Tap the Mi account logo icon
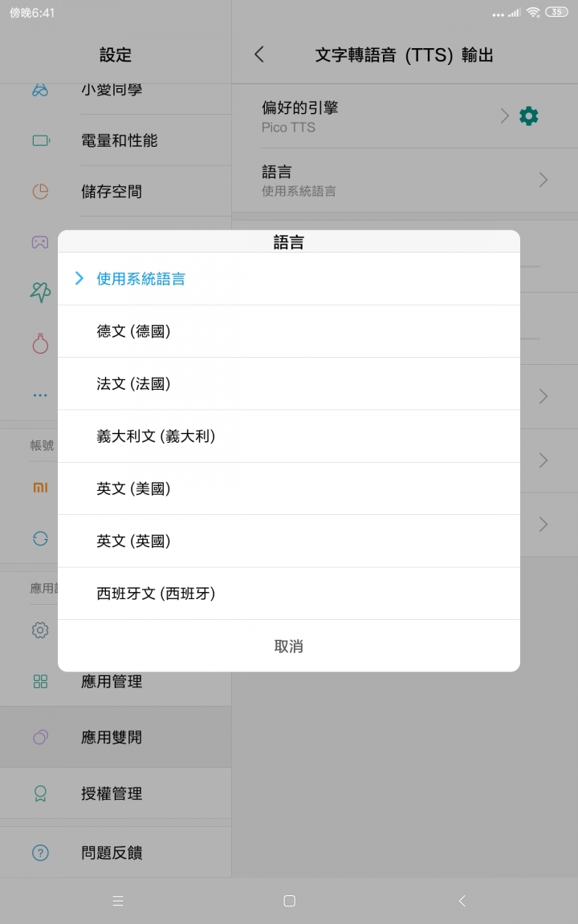 point(40,488)
